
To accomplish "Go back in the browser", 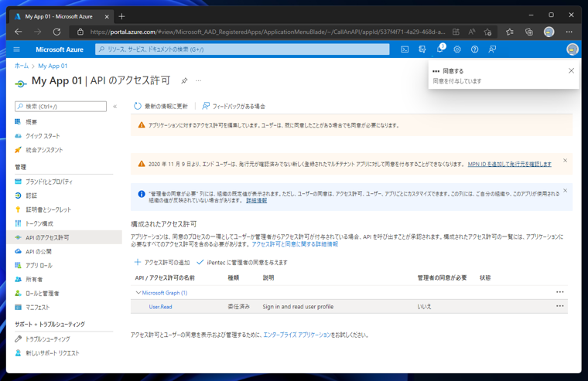I will point(18,32).
